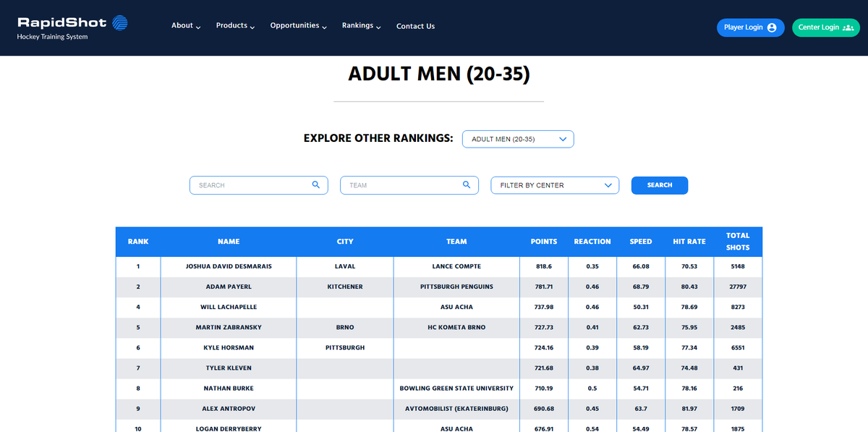Click the PITTSBURGH PENGUINS team cell
Screen dimensions: 868x432
click(456, 287)
